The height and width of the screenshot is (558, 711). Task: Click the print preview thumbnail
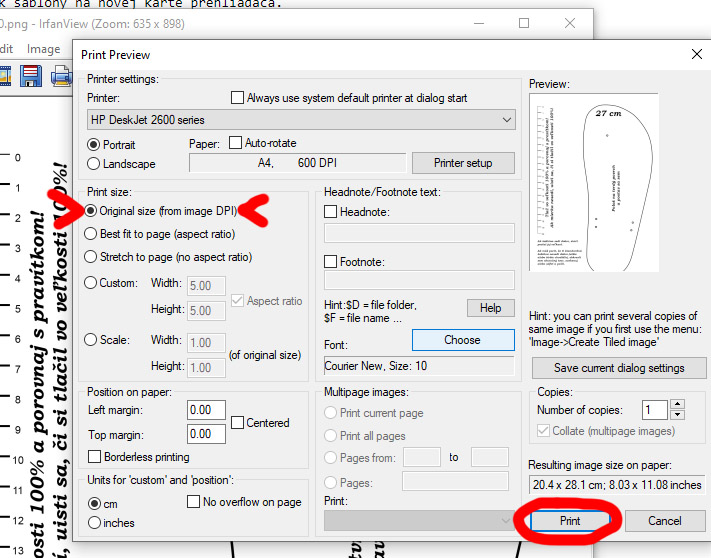point(594,183)
